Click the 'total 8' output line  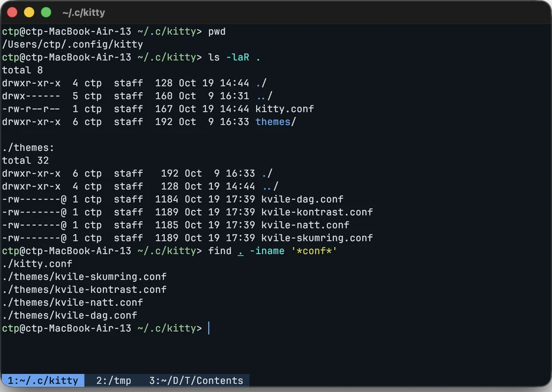23,70
